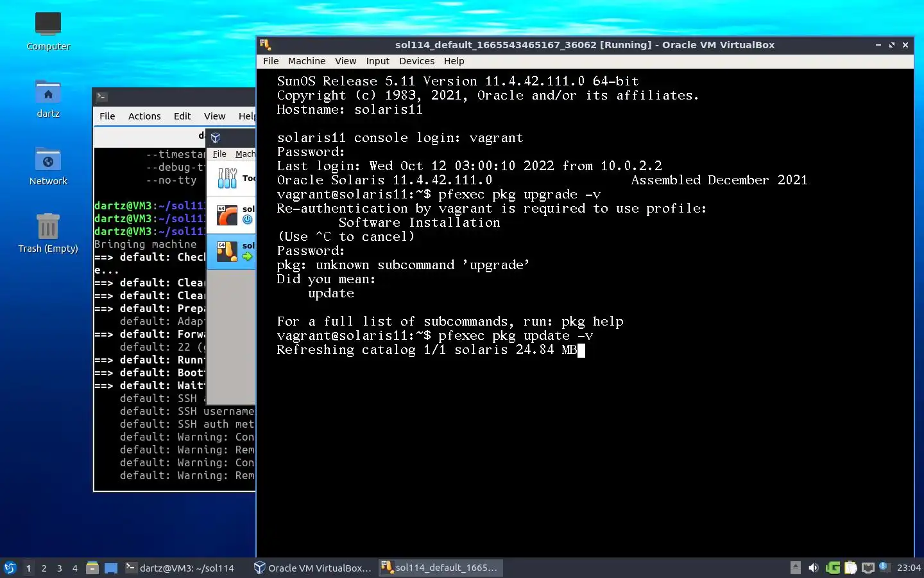The height and width of the screenshot is (578, 924).
Task: Select the powered-off Solaris VM in Manager
Action: 232,215
